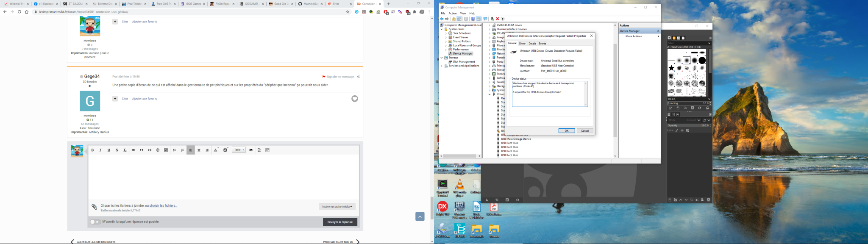Click OK in USB Device Properties
This screenshot has width=868, height=244.
(x=567, y=131)
